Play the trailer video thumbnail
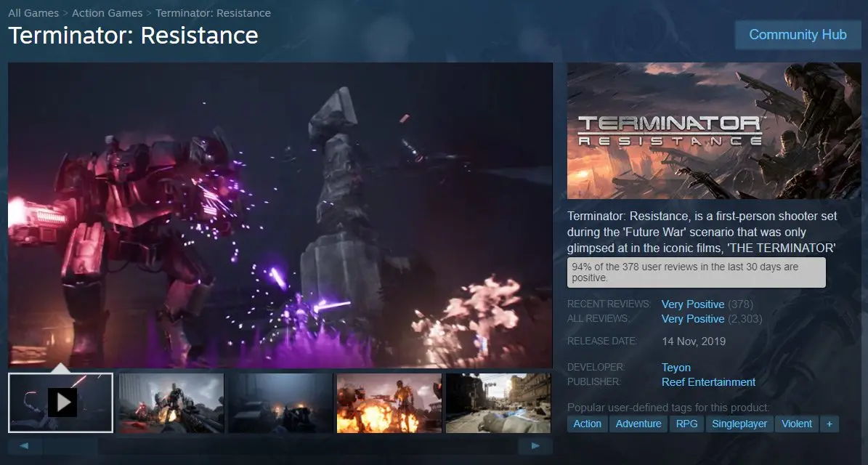Screen dimensions: 868x465 62,403
